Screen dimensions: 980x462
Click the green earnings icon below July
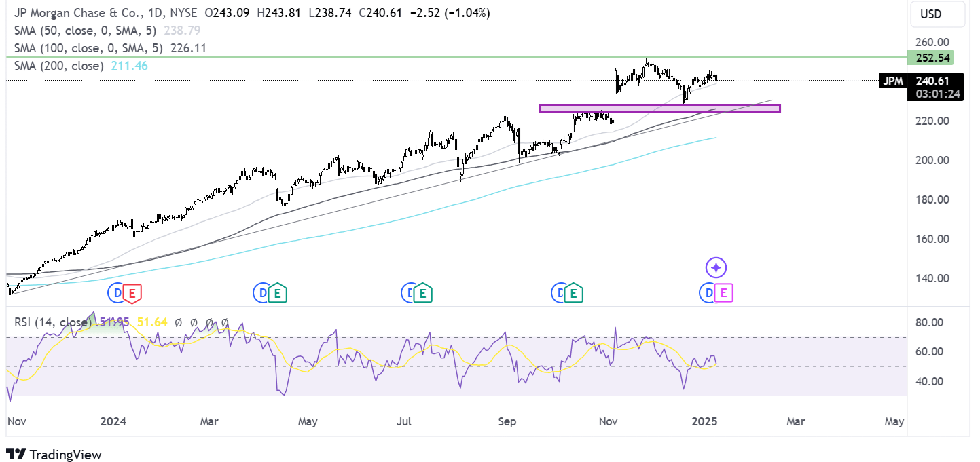(x=422, y=292)
